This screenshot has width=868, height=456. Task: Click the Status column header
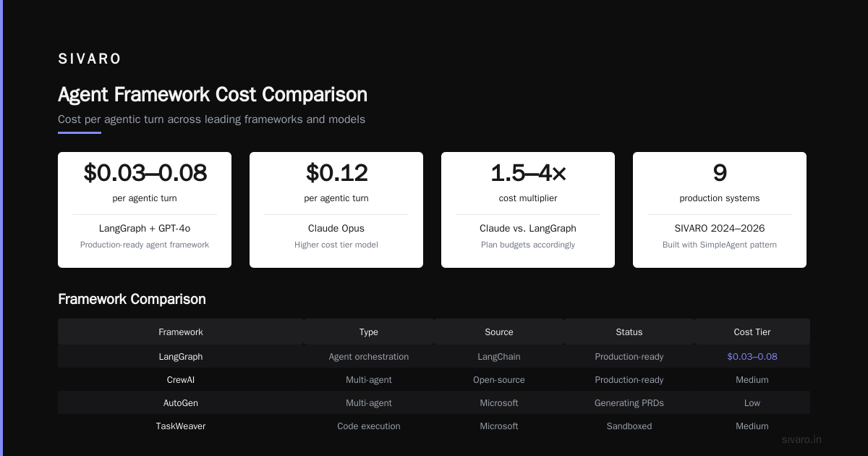[629, 332]
